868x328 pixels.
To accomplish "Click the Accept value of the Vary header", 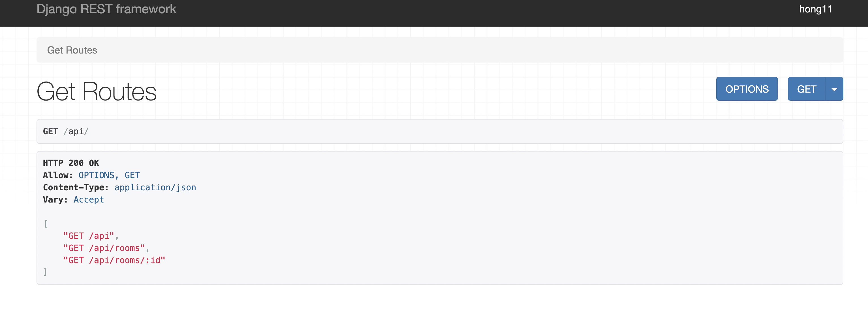I will (89, 200).
